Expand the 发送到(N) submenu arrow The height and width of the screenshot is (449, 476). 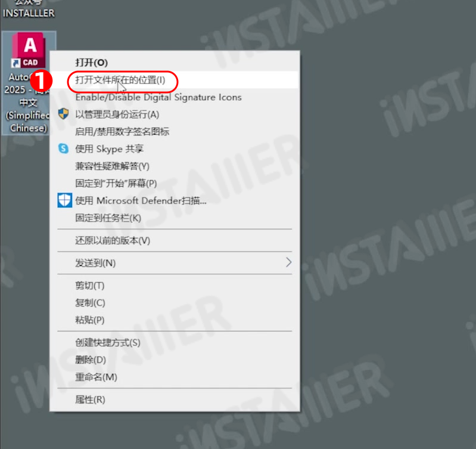click(288, 262)
